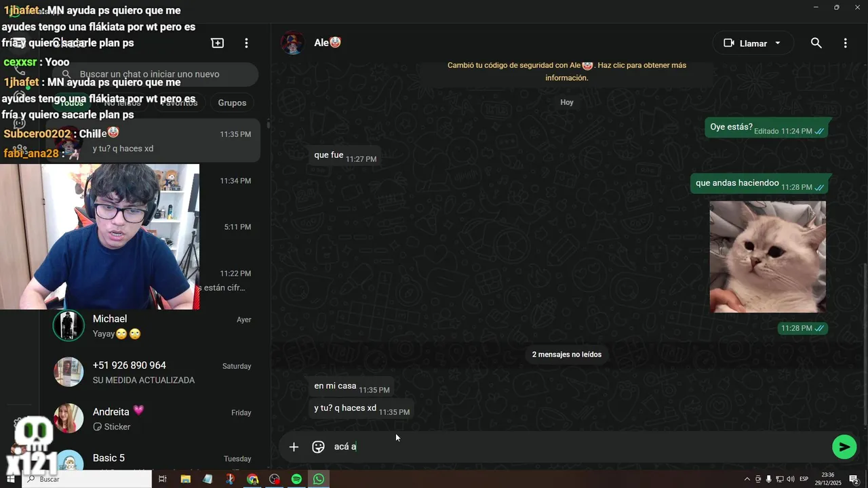Open the emoji and sticker picker
Image resolution: width=868 pixels, height=488 pixels.
click(318, 447)
